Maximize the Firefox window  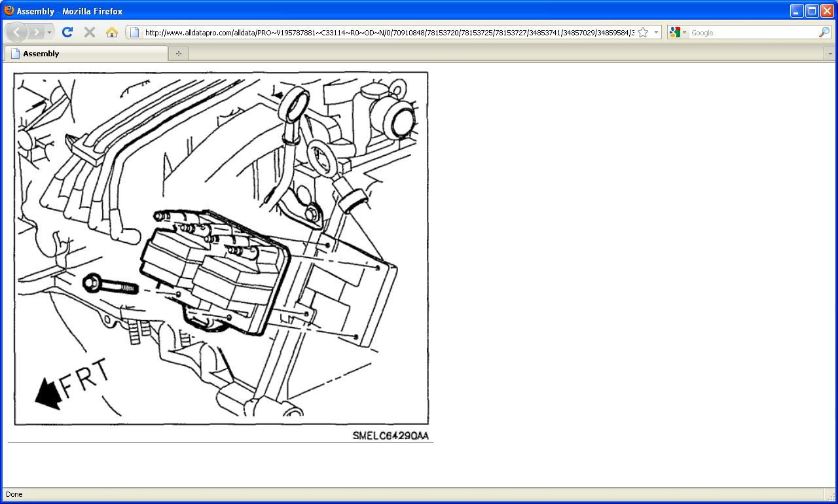click(812, 10)
